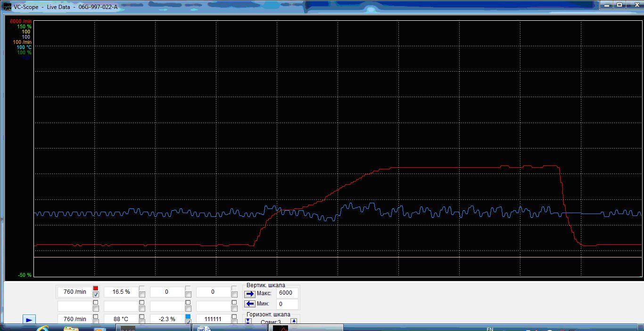The image size is (644, 331).
Task: Uncheck the checkbox beside top-row 760 /min
Action: pos(96,295)
